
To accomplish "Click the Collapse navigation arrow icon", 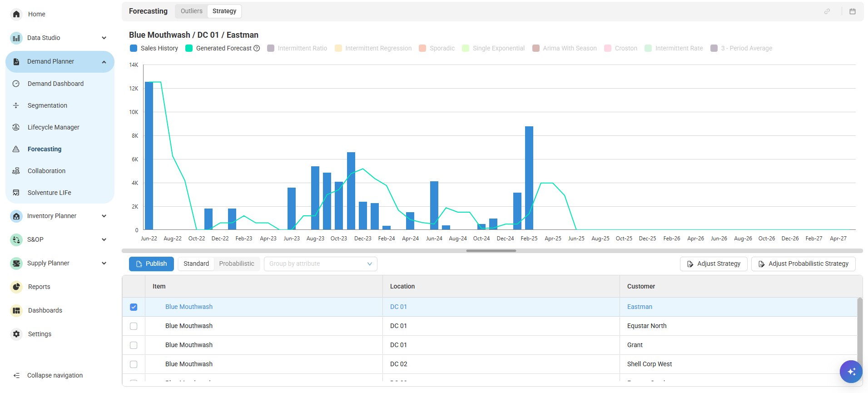I will pyautogui.click(x=16, y=375).
